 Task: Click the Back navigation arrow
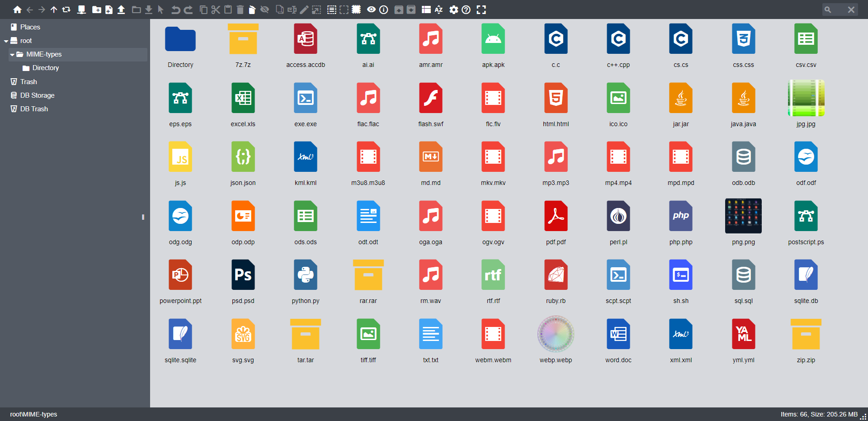pos(30,9)
